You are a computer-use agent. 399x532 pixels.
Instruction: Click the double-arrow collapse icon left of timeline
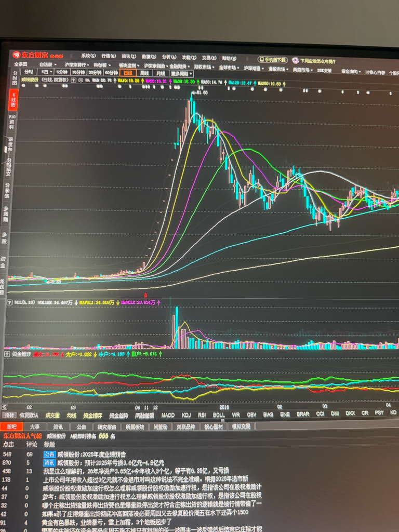coord(4,407)
